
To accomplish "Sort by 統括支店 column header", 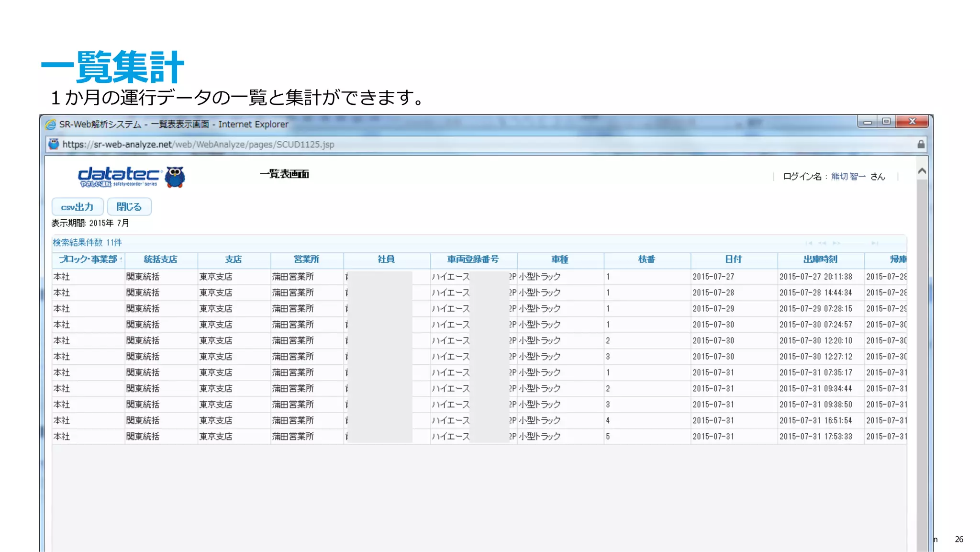I will [x=161, y=259].
